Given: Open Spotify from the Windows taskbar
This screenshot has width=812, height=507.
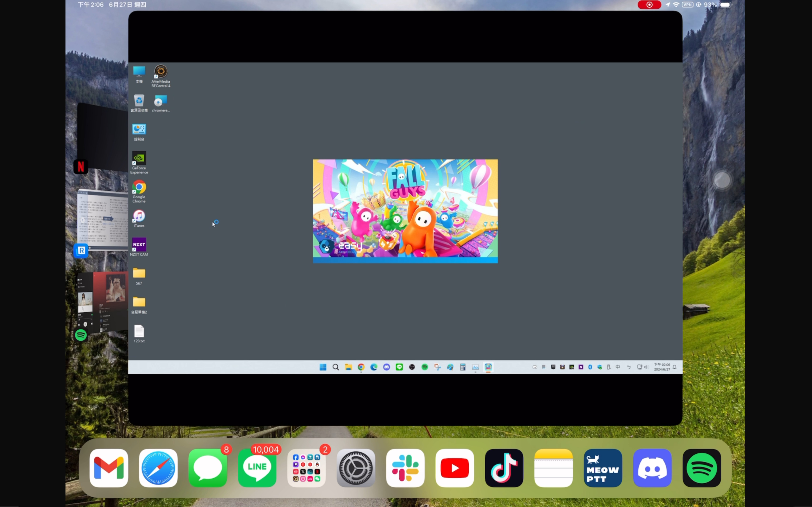Looking at the screenshot, I should point(425,367).
